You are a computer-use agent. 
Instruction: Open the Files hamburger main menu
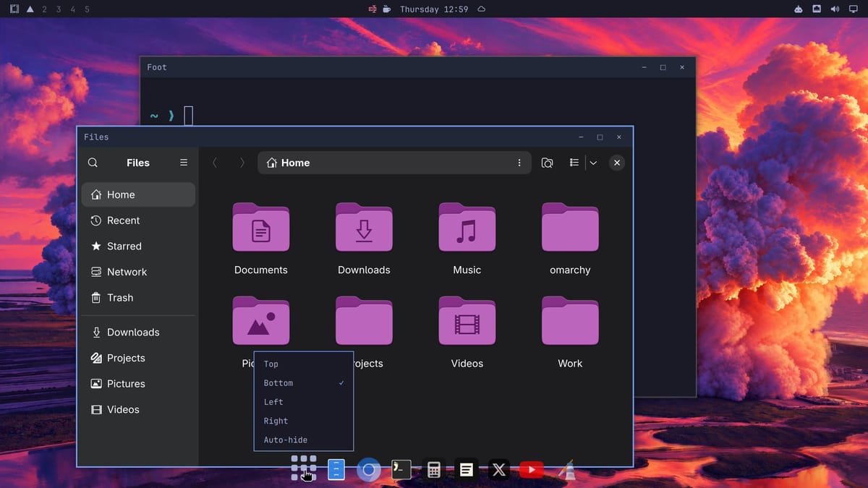184,163
